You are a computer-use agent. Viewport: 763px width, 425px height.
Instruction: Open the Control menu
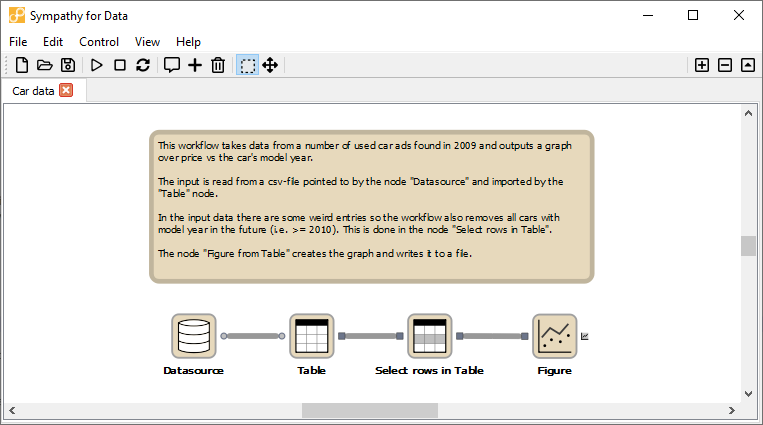tap(99, 42)
